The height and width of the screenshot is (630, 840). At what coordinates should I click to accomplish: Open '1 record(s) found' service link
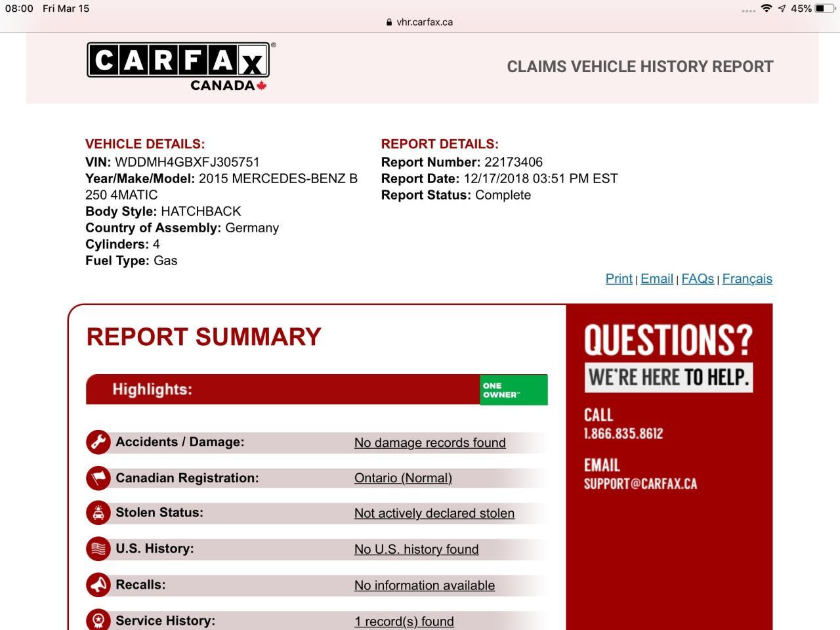click(x=404, y=621)
